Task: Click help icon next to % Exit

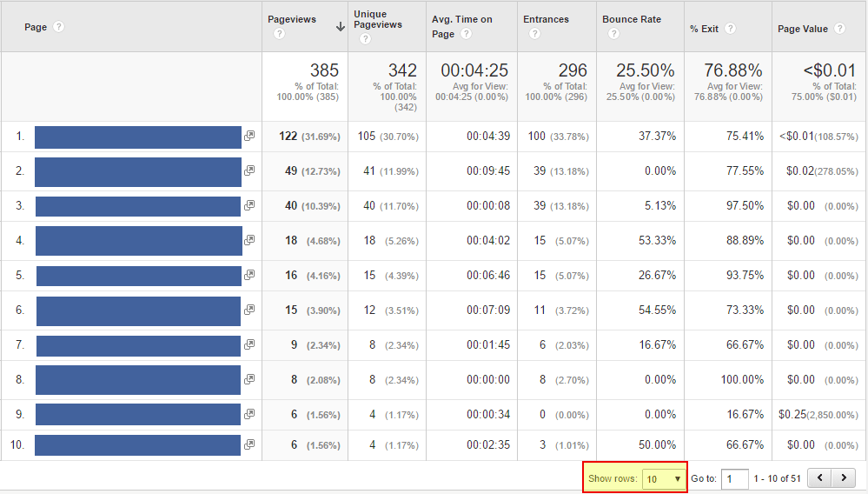Action: coord(730,29)
